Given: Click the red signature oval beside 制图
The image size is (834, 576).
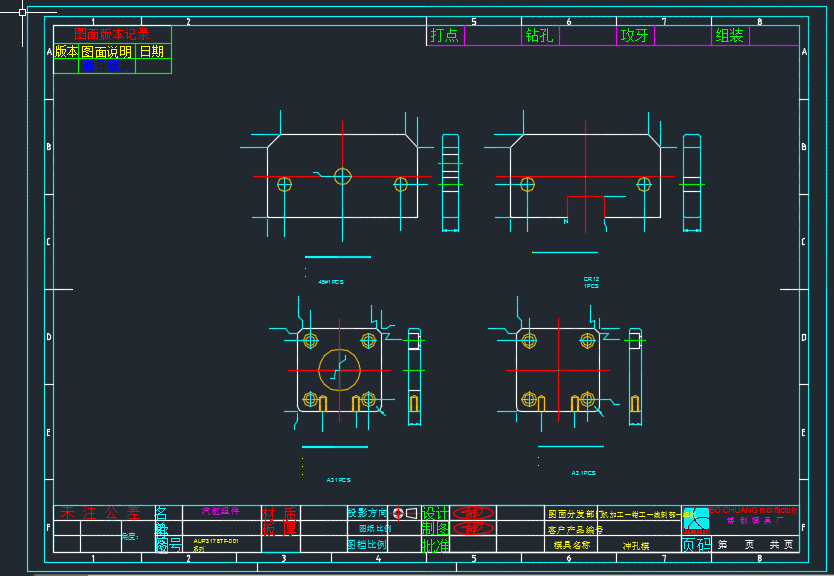Looking at the screenshot, I should [473, 528].
